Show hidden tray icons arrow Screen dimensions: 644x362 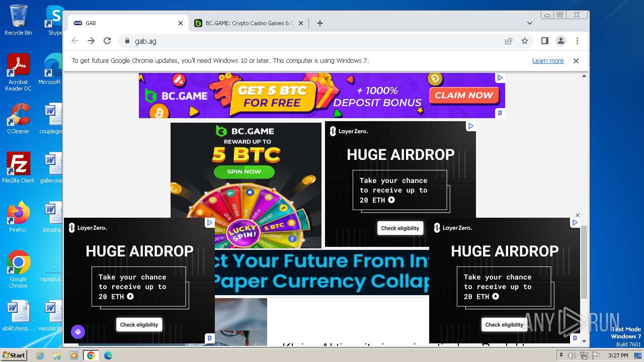(561, 355)
